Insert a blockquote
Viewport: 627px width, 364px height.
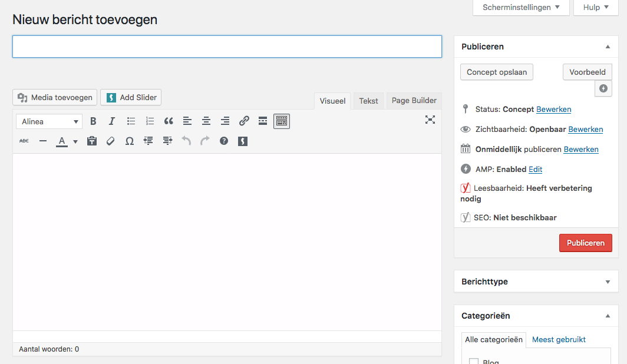tap(169, 121)
